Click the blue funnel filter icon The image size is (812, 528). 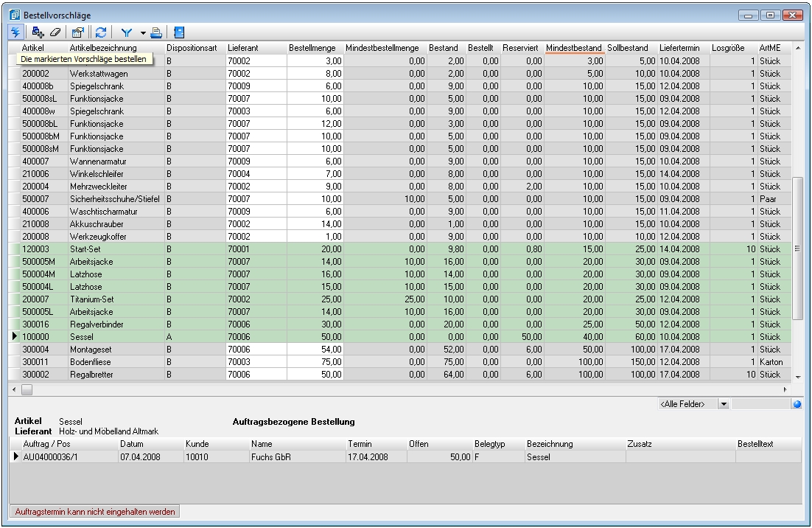(126, 32)
